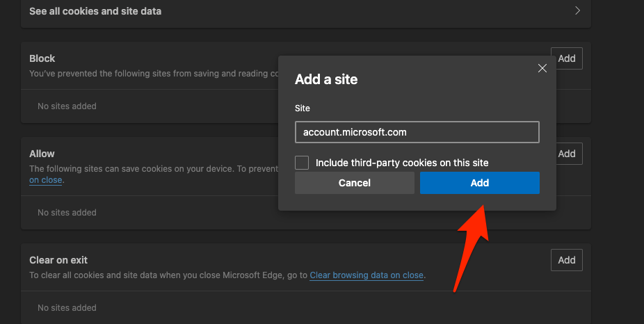
Task: Confirm with the blue Add button
Action: tap(479, 183)
